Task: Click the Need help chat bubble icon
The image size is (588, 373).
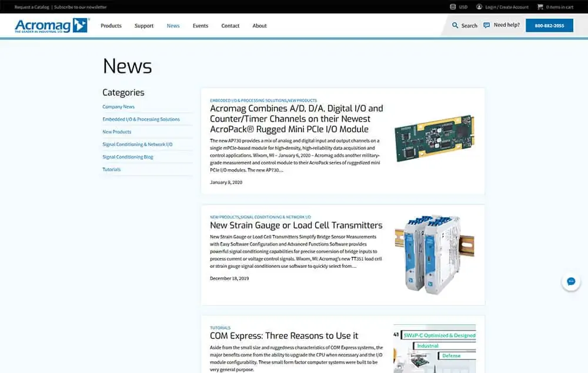Action: tap(487, 25)
